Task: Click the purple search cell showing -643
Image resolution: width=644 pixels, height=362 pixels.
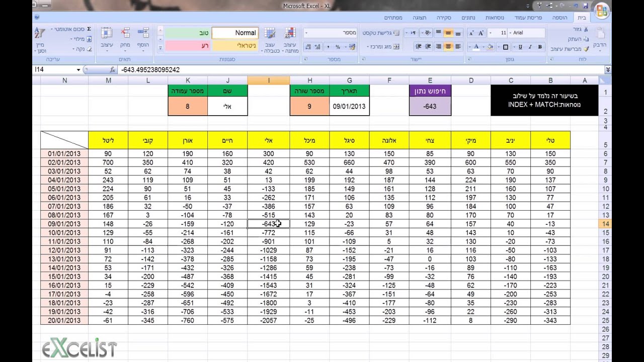Action: (430, 106)
